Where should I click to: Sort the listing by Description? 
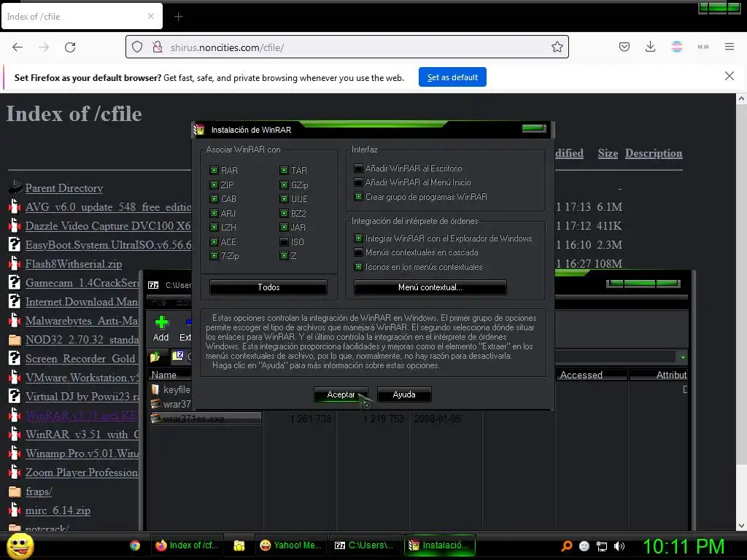point(654,153)
